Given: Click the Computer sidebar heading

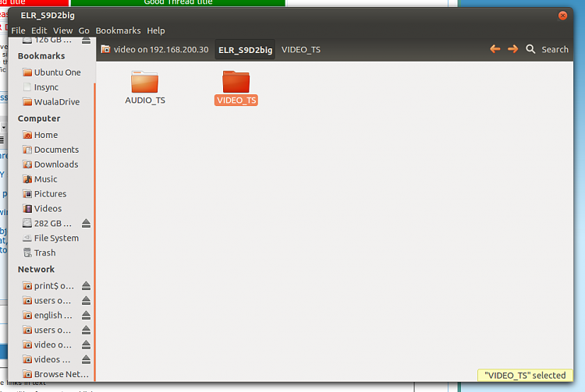Looking at the screenshot, I should [39, 118].
